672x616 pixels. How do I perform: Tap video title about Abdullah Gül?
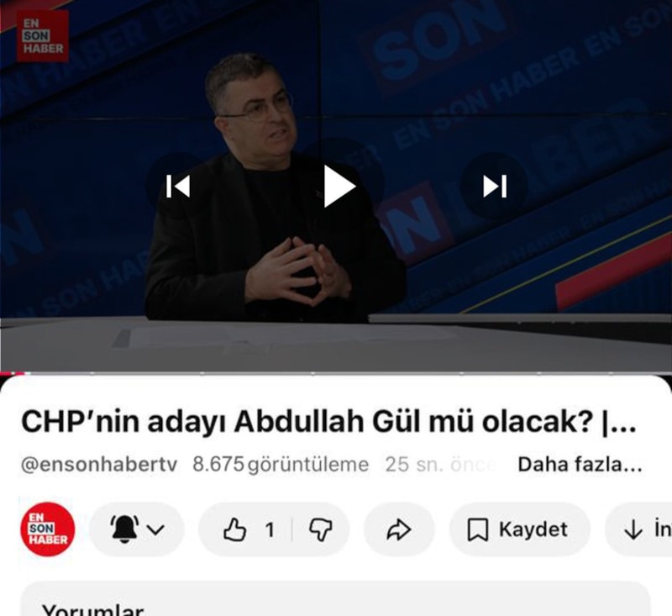click(x=329, y=422)
